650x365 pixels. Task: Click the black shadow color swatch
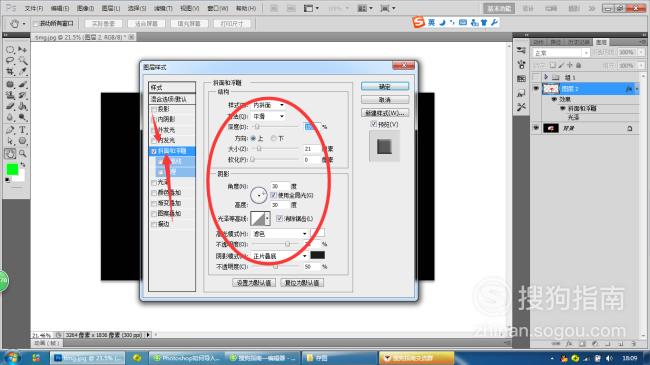coord(318,255)
